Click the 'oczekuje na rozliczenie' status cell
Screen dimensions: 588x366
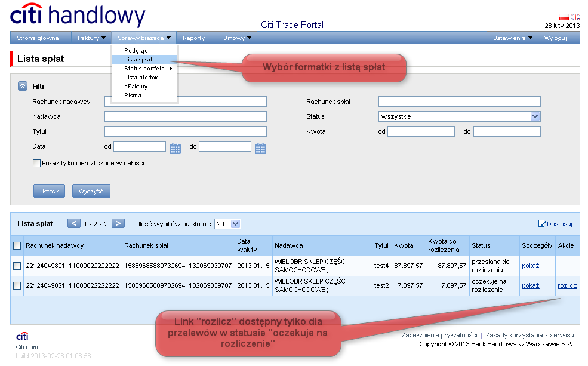(x=494, y=286)
